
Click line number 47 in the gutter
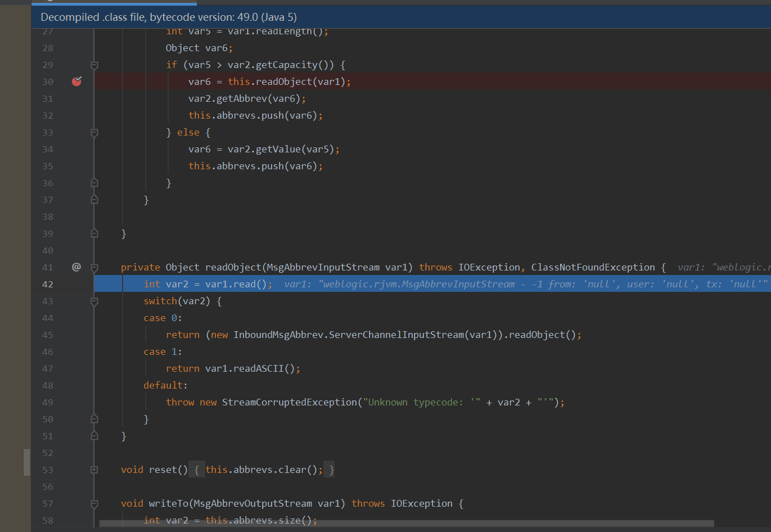[48, 369]
